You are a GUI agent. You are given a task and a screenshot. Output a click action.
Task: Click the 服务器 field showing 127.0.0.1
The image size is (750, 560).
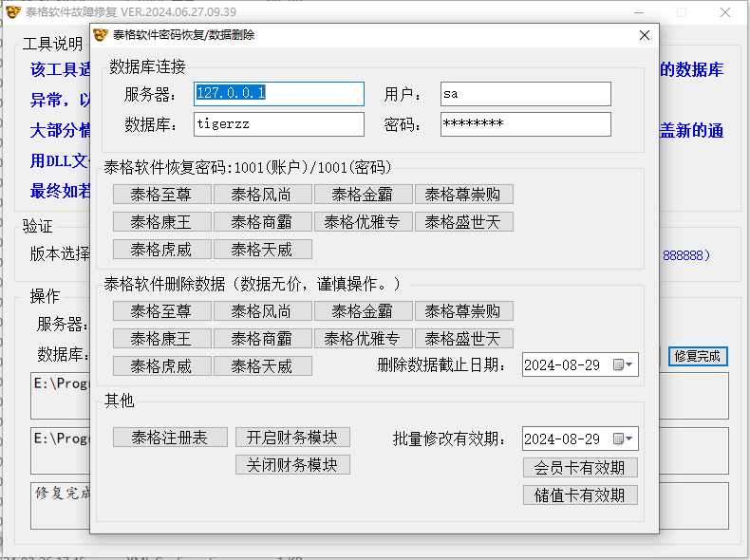point(279,94)
